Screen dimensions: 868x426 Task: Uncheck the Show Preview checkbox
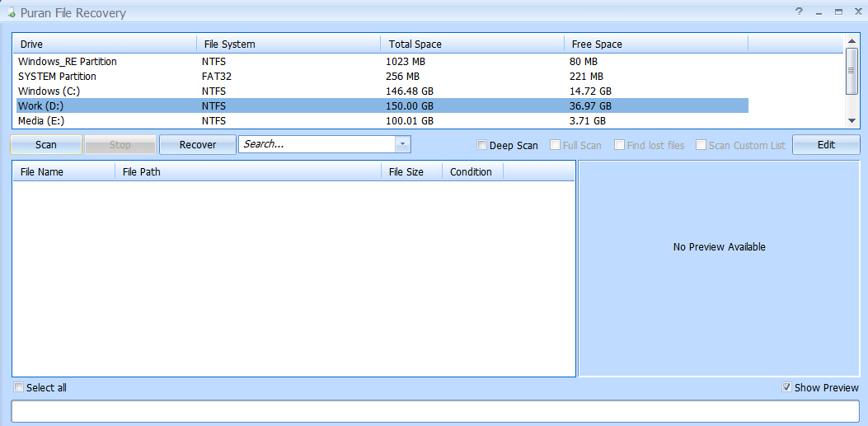coord(787,387)
